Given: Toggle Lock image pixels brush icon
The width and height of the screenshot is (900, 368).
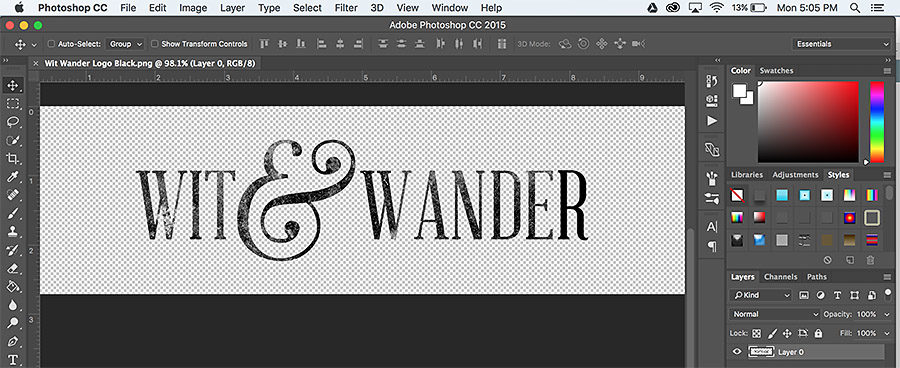Looking at the screenshot, I should 772,333.
